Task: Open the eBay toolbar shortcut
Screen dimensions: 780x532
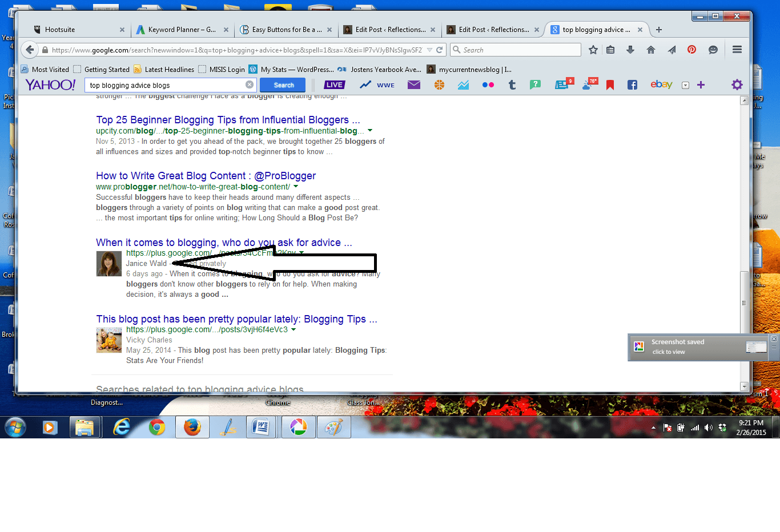Action: pyautogui.click(x=661, y=85)
